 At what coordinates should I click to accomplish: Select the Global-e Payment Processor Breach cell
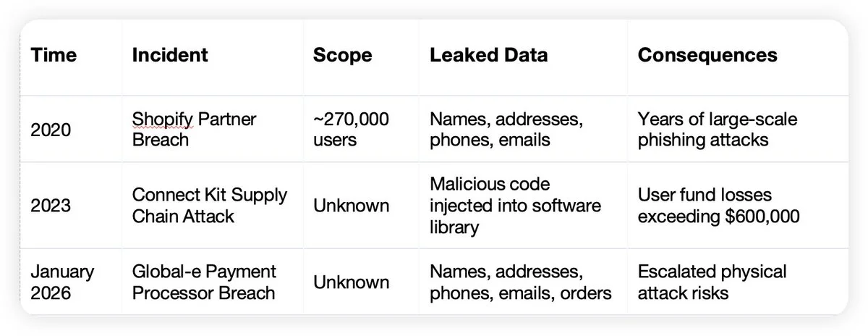(x=204, y=282)
